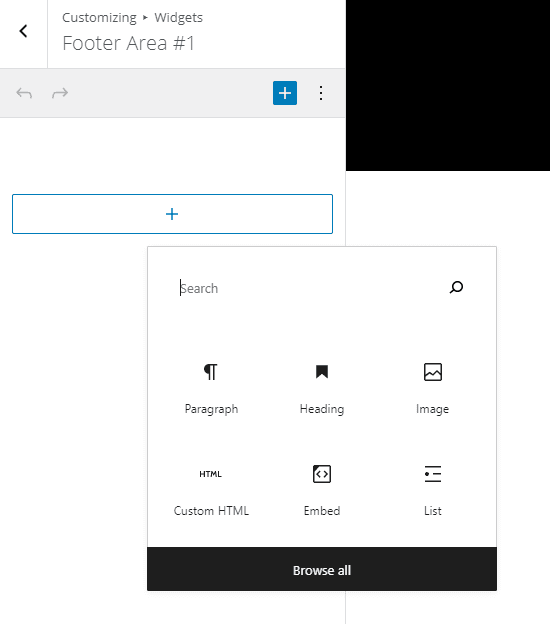Click the Customizing ▸ Widgets breadcrumb text

coord(133,18)
